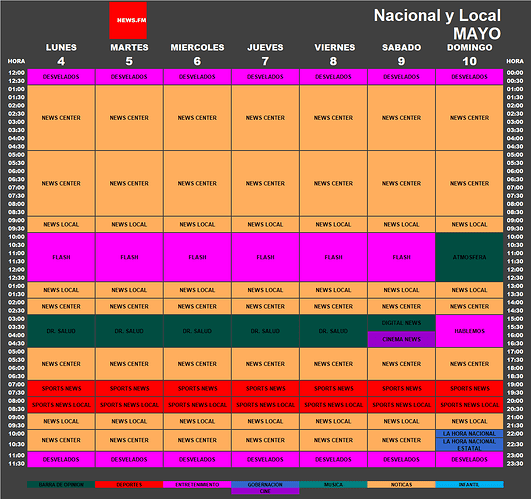
Task: Click the 15:00 time label
Action: point(515,319)
